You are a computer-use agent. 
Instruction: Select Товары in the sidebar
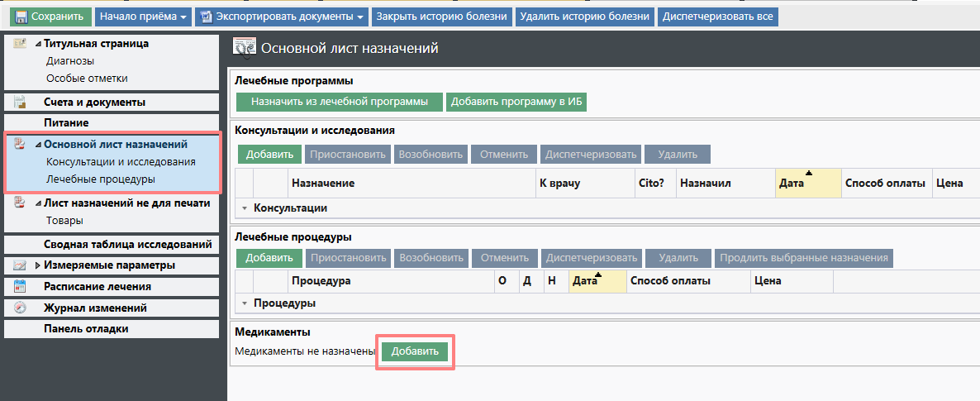pos(64,220)
